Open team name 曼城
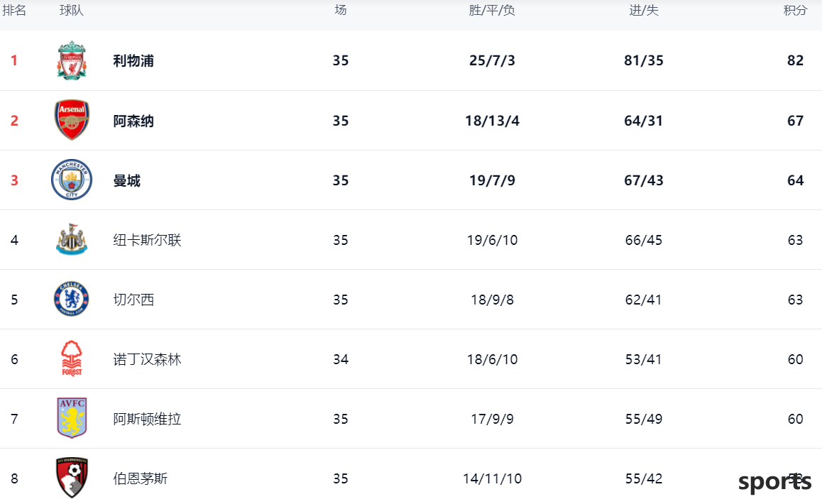Viewport: 822px width, 504px height. coord(127,181)
